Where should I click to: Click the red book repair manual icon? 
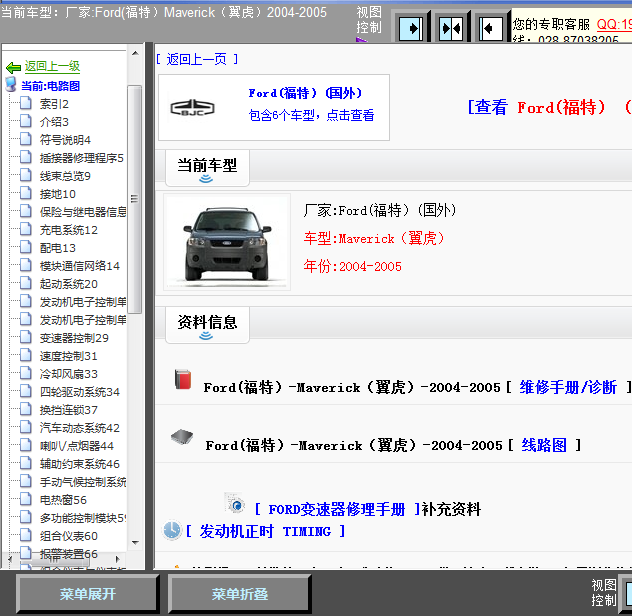(x=183, y=379)
